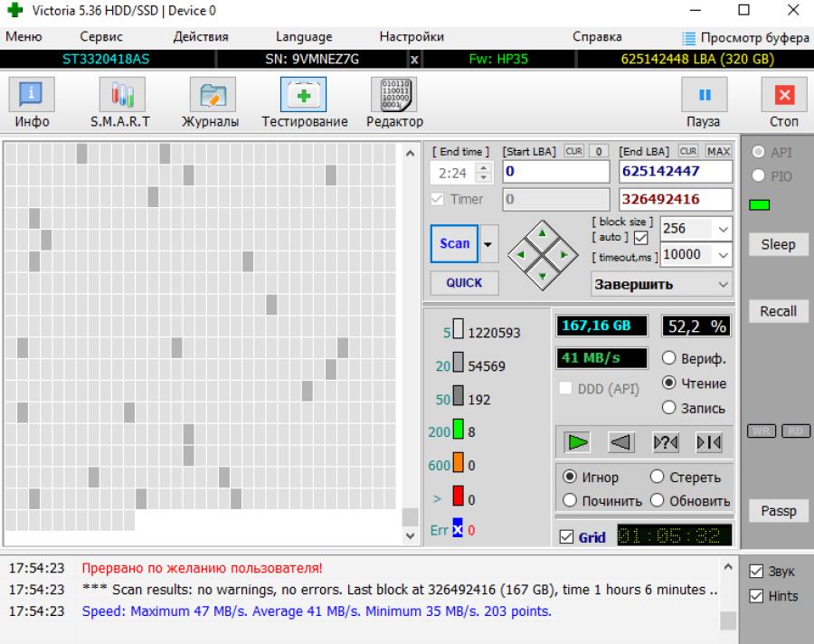Click the green 200 ms block color swatch
The height and width of the screenshot is (644, 814).
458,432
